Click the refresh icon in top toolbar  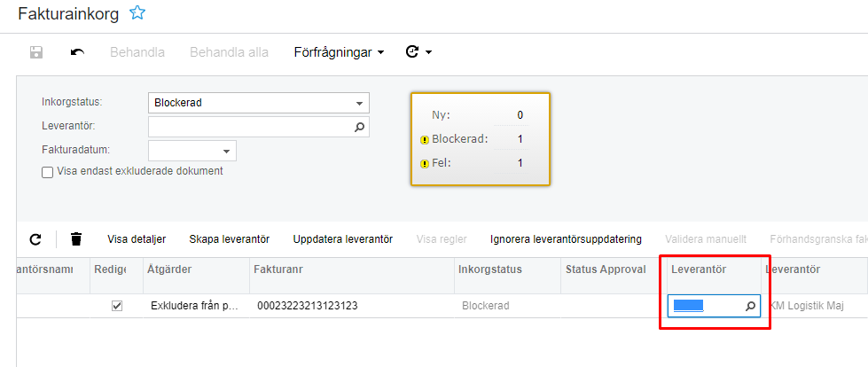411,52
